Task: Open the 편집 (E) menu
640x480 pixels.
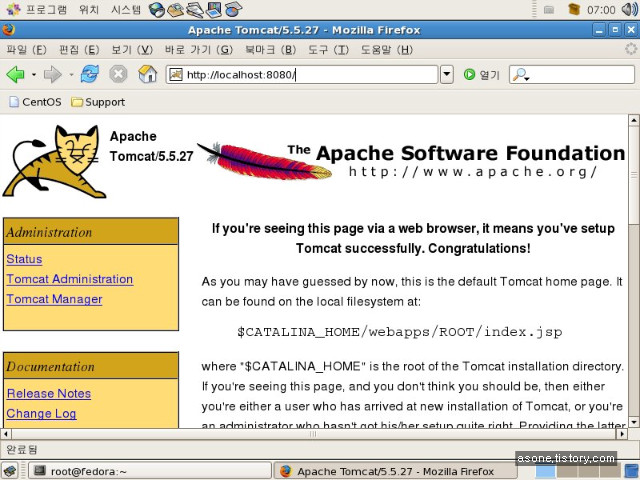Action: pyautogui.click(x=79, y=50)
